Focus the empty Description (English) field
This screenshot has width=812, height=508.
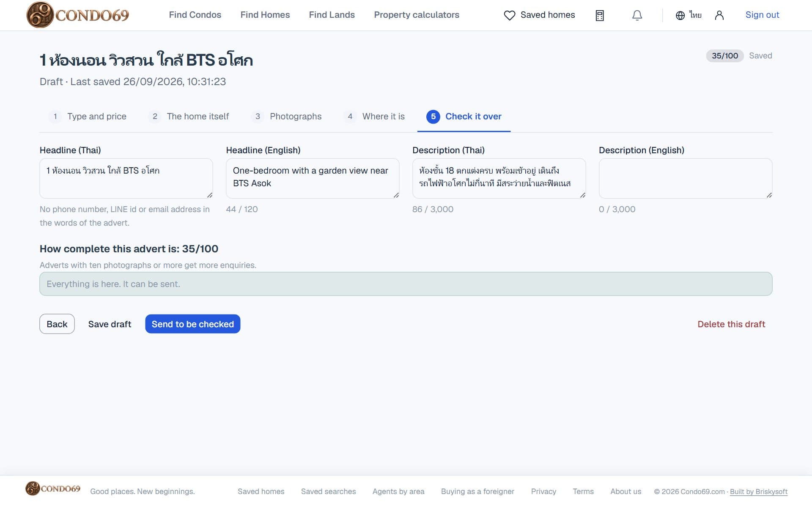686,178
